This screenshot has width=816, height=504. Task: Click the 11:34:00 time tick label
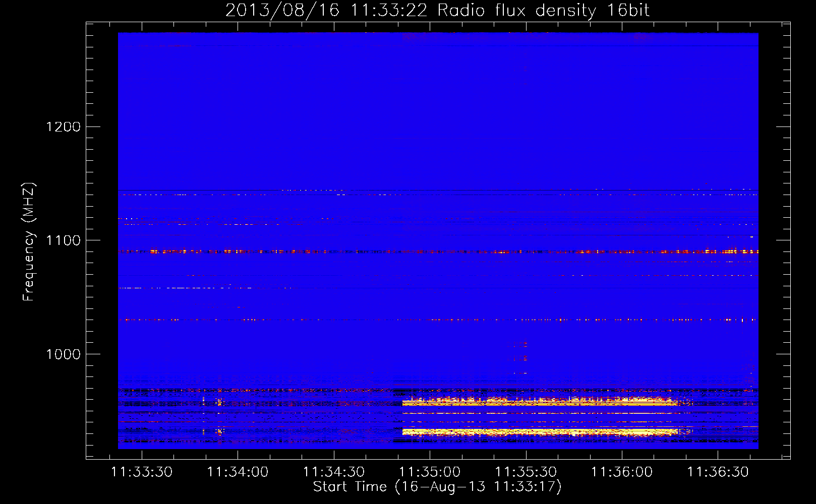pos(238,472)
